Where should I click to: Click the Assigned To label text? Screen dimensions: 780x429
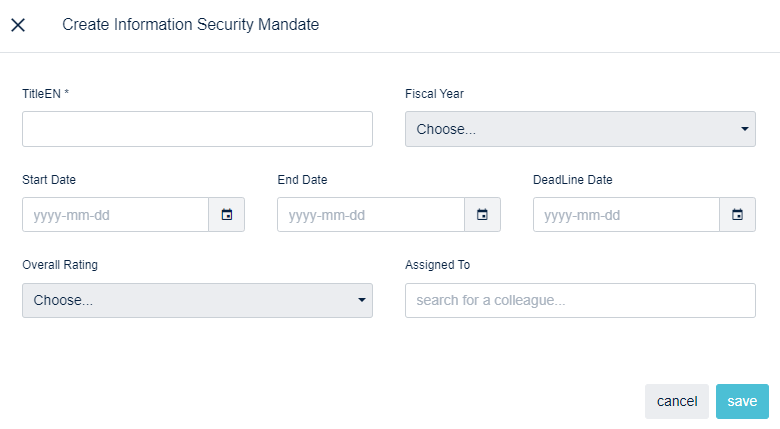tap(437, 265)
